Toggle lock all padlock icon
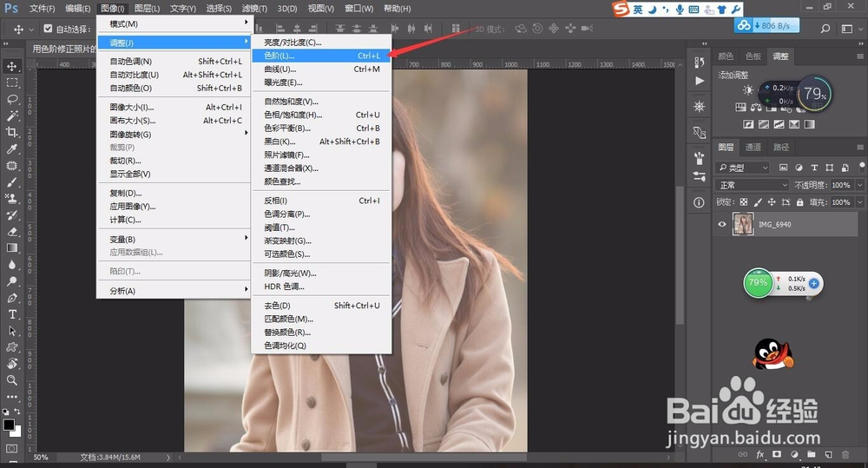 pos(800,202)
